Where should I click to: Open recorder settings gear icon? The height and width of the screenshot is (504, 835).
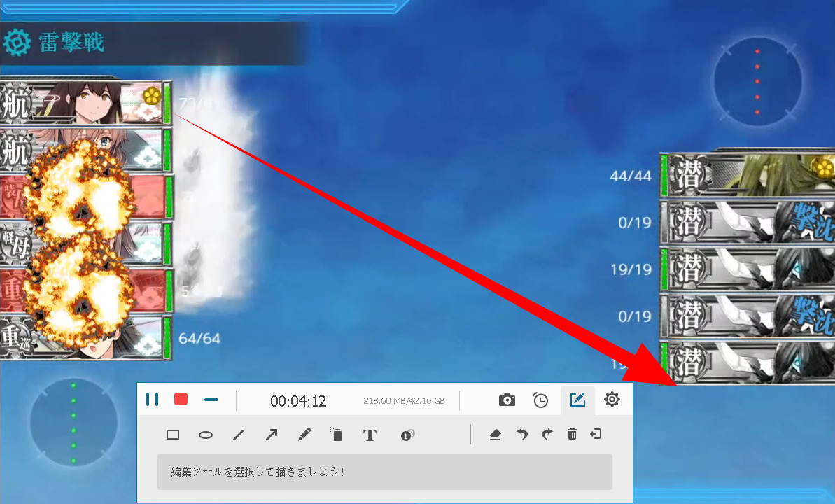pyautogui.click(x=612, y=400)
